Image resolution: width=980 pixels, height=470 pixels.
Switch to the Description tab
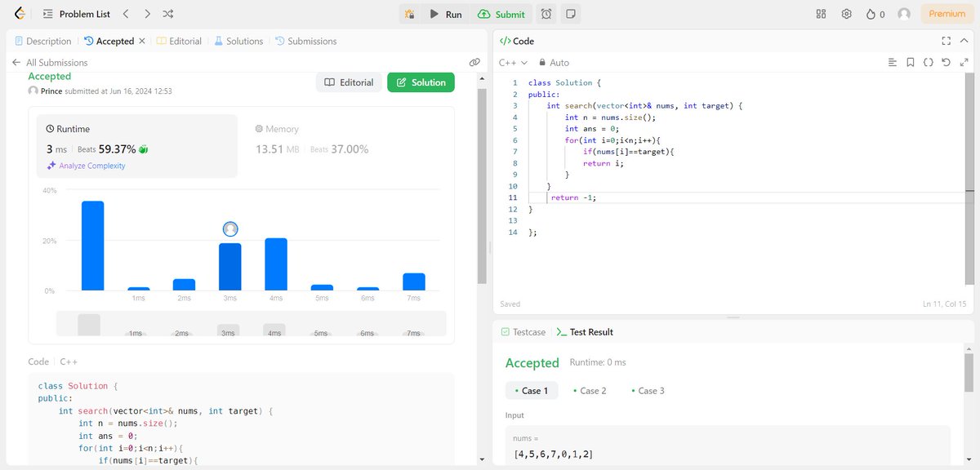[42, 41]
